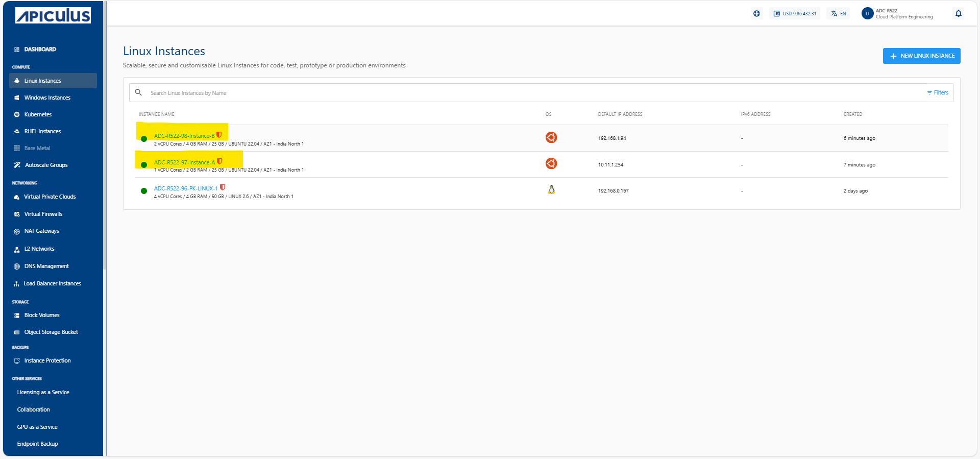Click the Apiculus logo
This screenshot has width=980, height=459.
[x=53, y=16]
